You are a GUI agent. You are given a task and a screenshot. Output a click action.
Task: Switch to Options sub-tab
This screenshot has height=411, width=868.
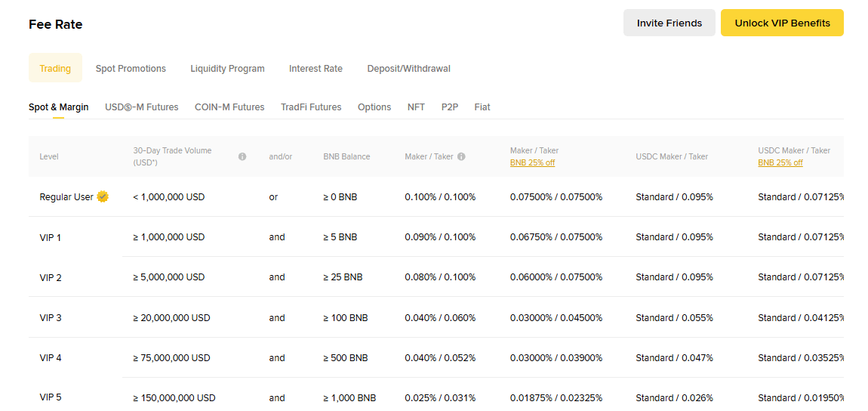374,107
